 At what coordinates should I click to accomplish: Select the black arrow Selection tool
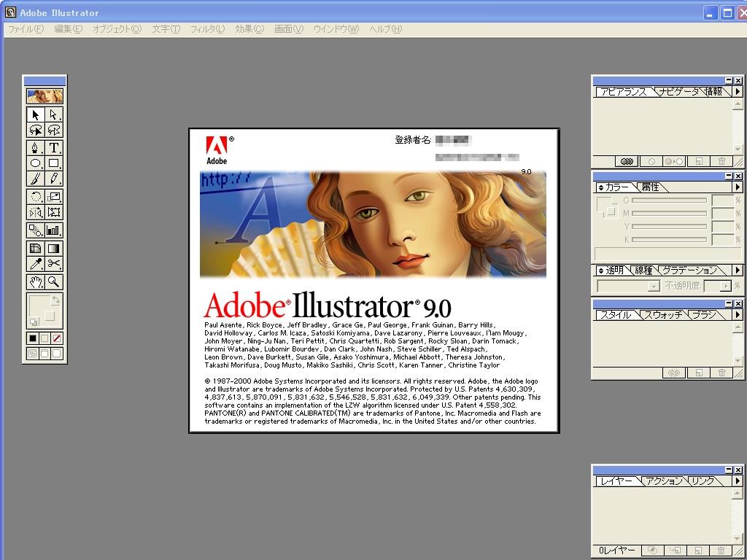35,114
